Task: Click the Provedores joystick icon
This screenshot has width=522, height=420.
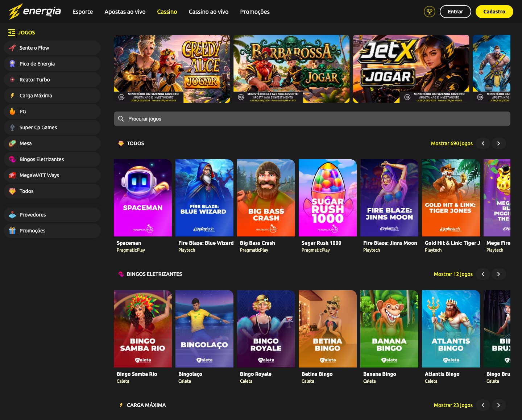Action: [x=12, y=215]
